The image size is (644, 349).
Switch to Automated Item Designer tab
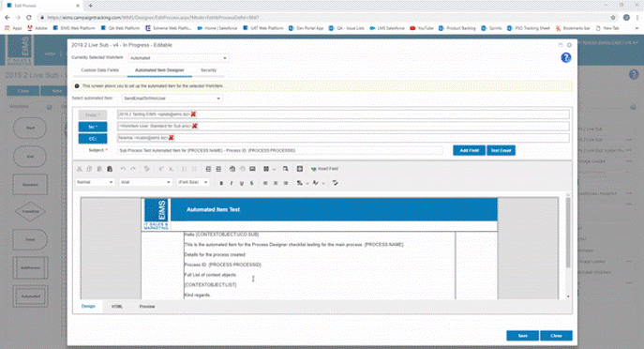pyautogui.click(x=159, y=70)
